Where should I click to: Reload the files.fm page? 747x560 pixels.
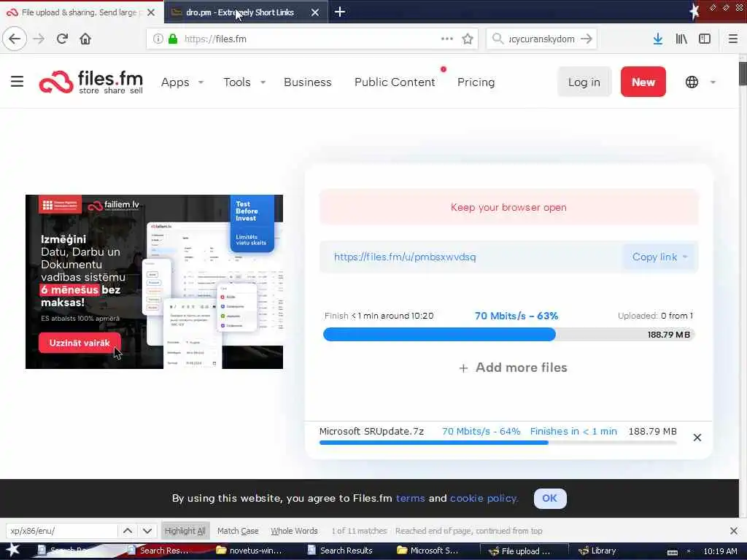click(62, 39)
